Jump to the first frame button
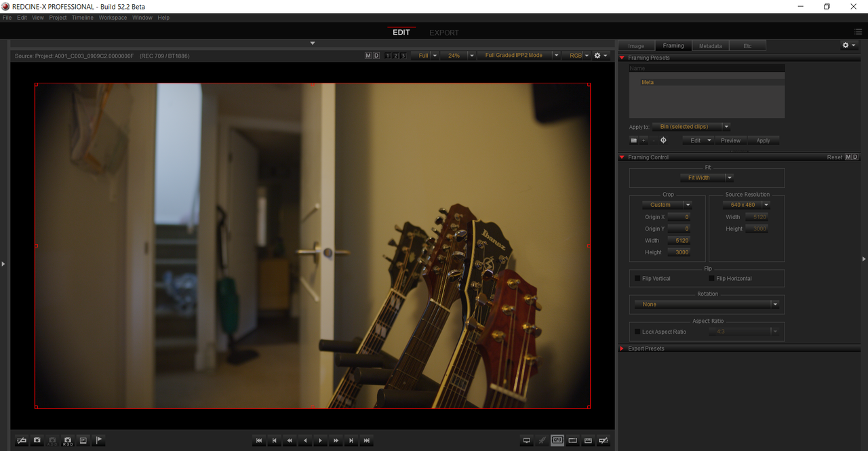Viewport: 868px width, 451px height. [259, 441]
